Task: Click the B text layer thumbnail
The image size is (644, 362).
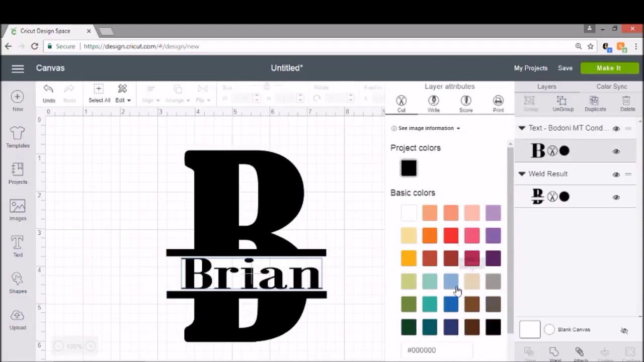Action: click(x=538, y=151)
